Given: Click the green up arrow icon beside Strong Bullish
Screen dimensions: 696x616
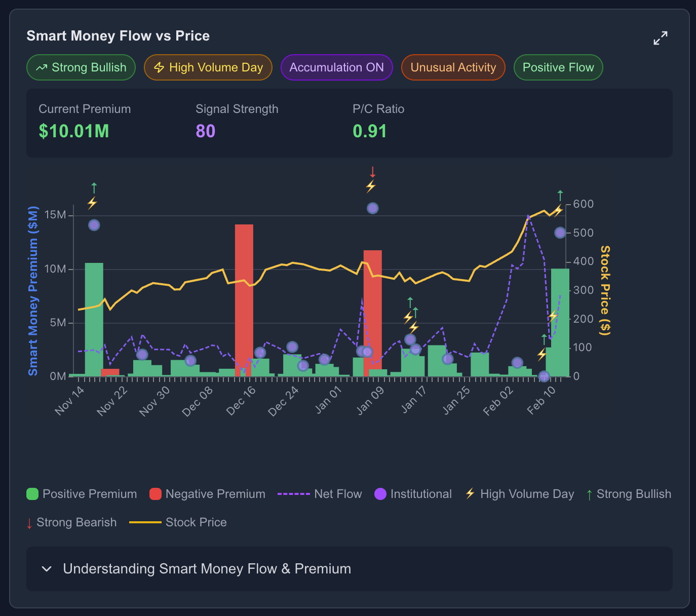Looking at the screenshot, I should point(589,494).
